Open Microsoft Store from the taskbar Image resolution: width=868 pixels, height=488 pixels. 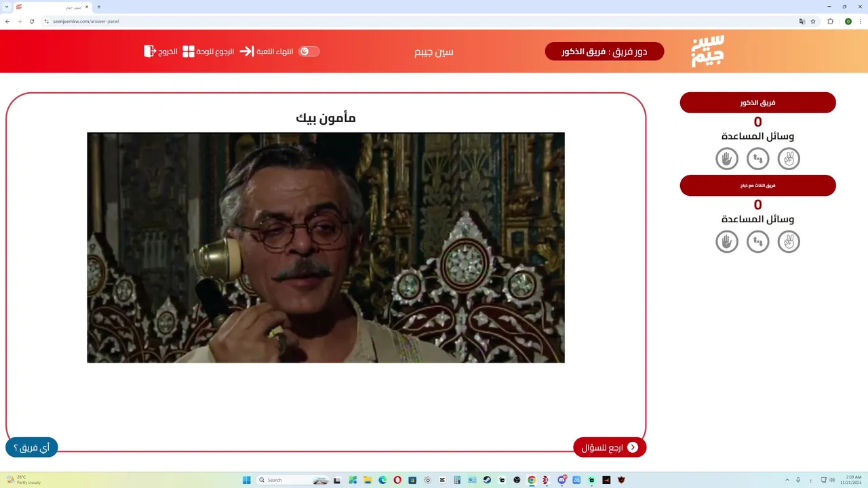tap(412, 480)
